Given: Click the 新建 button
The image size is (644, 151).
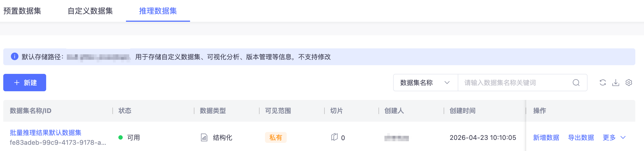Looking at the screenshot, I should [x=25, y=83].
